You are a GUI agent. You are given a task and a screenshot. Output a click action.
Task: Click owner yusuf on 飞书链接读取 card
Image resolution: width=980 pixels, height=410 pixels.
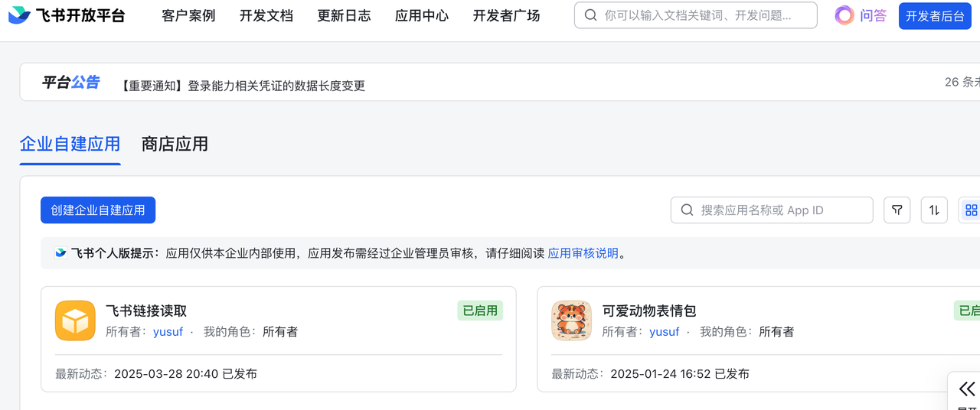[168, 332]
